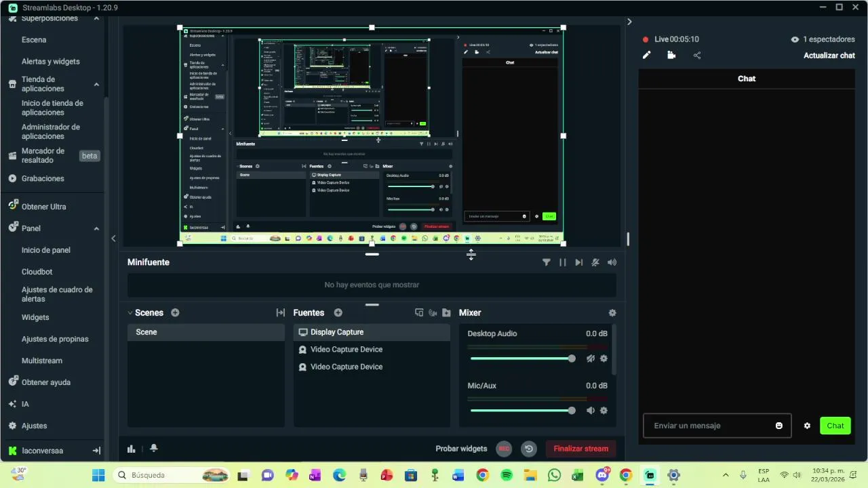
Task: Open Mixer advanced settings gear
Action: [x=612, y=313]
